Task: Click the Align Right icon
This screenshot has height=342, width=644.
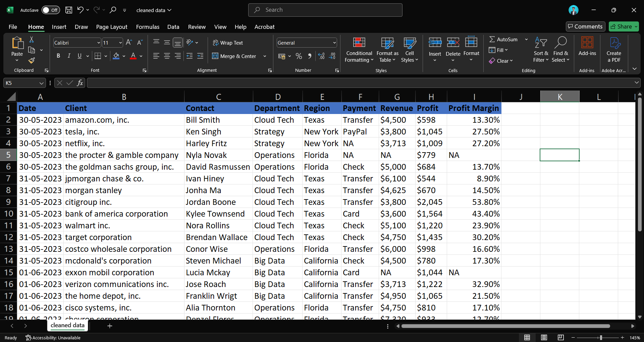Action: [x=178, y=56]
